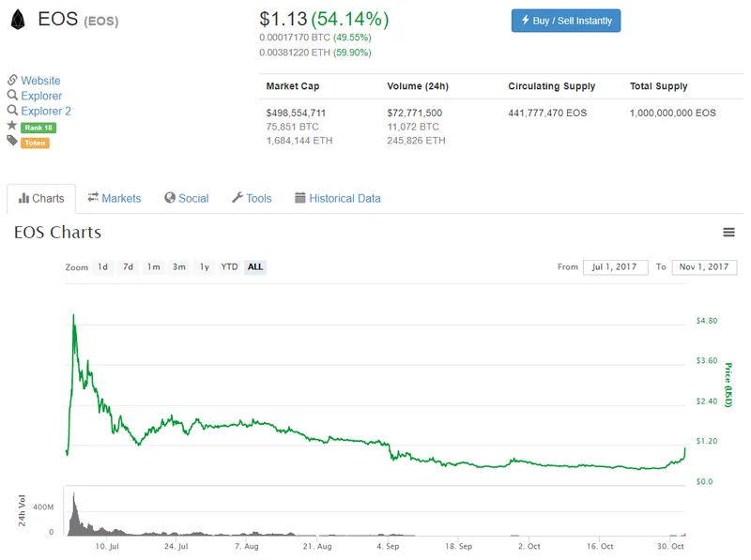Click the $72,771,500 volume value
The width and height of the screenshot is (751, 560).
point(415,113)
